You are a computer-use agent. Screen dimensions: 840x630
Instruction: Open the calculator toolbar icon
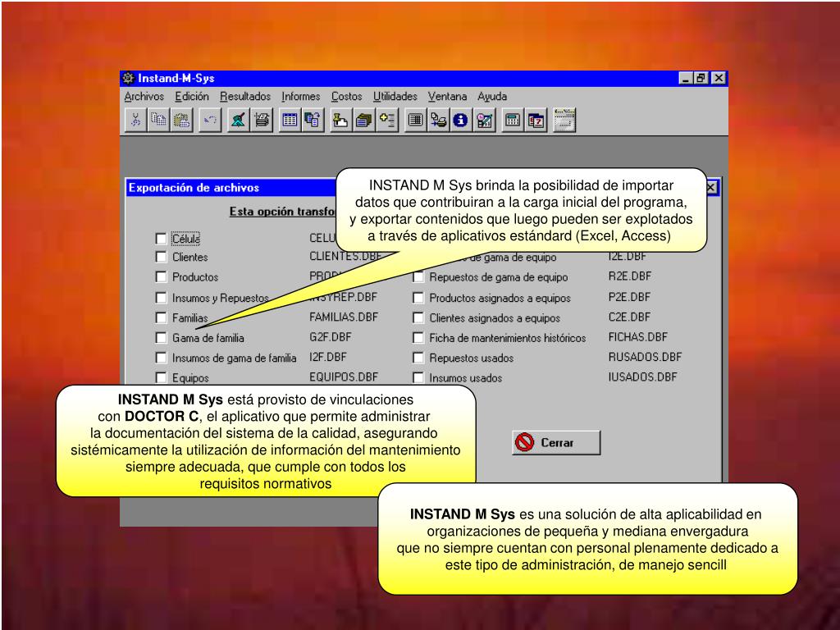(x=513, y=120)
